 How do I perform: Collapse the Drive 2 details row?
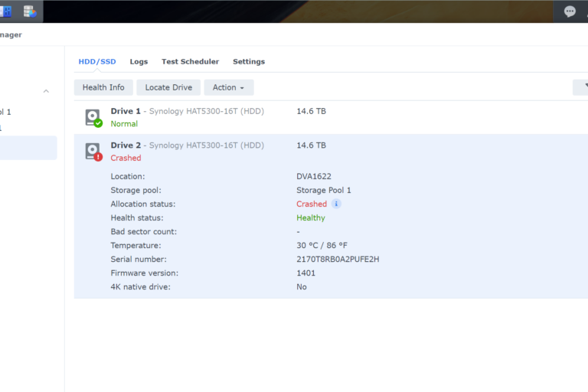329,151
